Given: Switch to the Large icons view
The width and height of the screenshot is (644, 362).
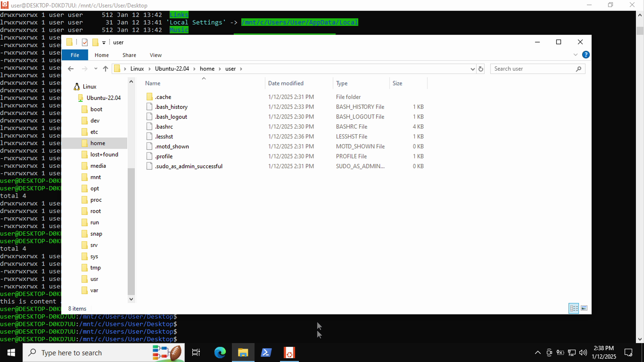Looking at the screenshot, I should point(584,308).
